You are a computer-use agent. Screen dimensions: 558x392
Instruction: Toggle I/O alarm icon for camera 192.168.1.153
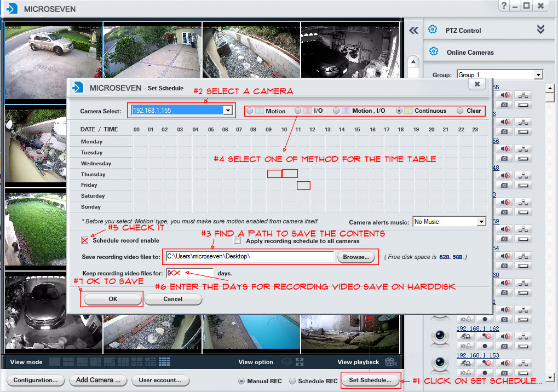click(465, 373)
